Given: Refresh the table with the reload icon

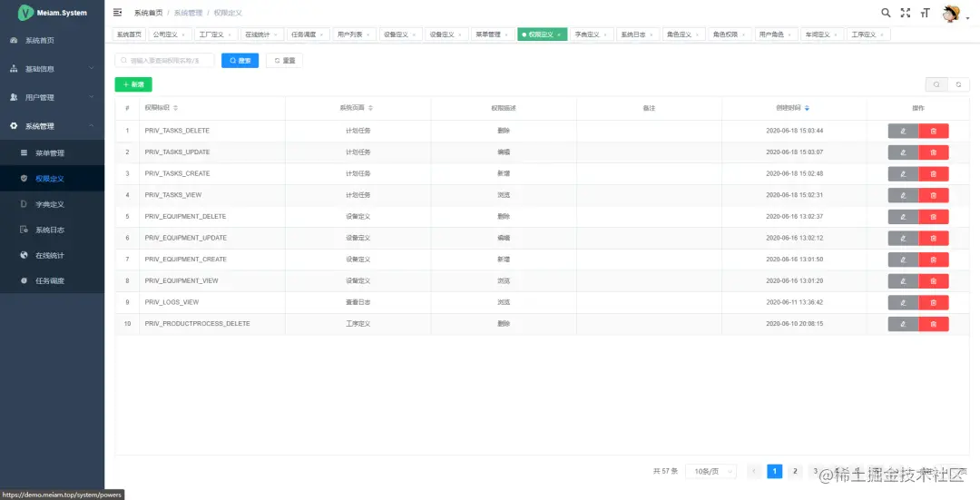Looking at the screenshot, I should (x=959, y=84).
